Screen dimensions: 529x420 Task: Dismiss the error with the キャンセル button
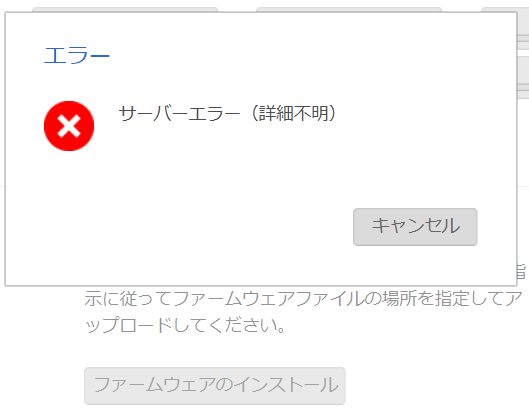[415, 227]
